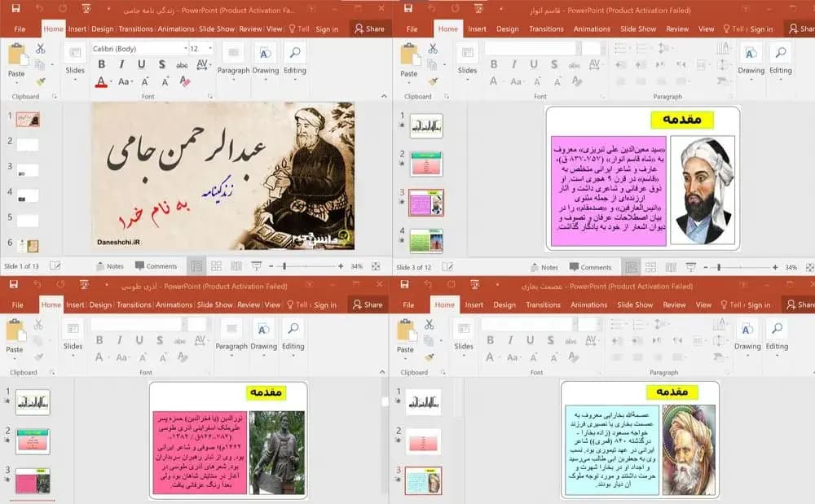Click the red font color A in top-left window

point(101,81)
